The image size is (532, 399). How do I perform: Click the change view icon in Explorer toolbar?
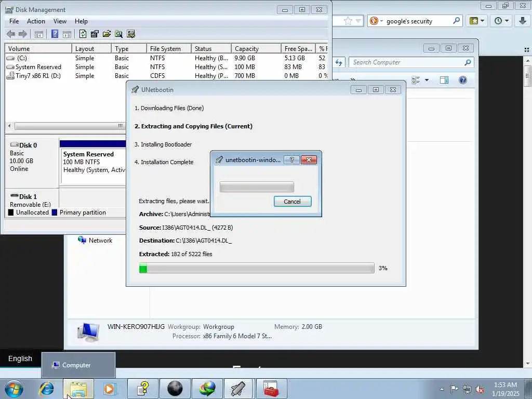tap(416, 80)
